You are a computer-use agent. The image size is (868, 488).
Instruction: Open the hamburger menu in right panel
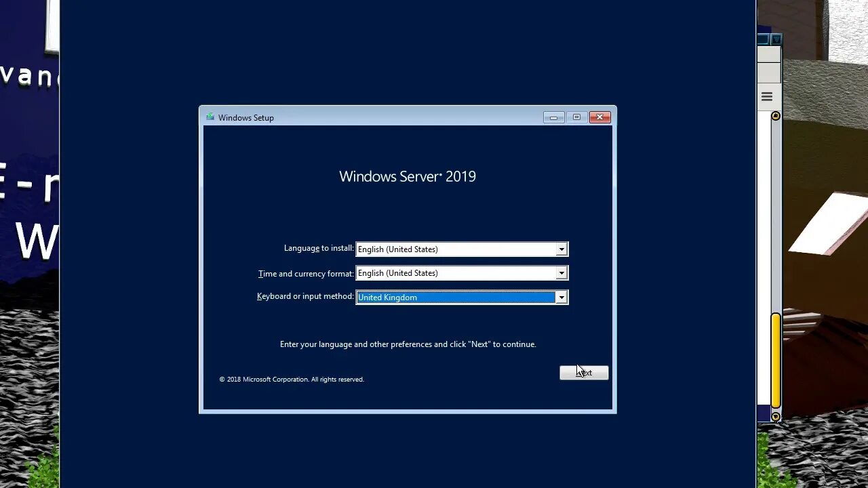(x=767, y=97)
